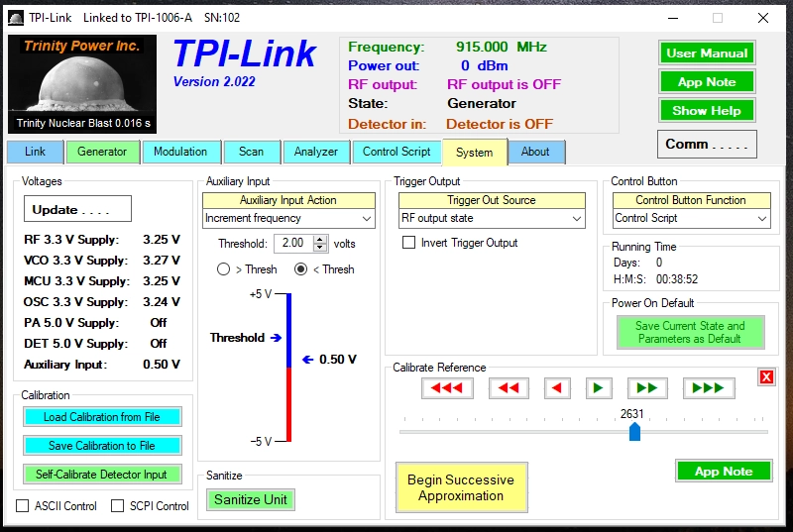This screenshot has height=532, width=793.
Task: Enable Invert Trigger Output checkbox
Action: point(408,243)
